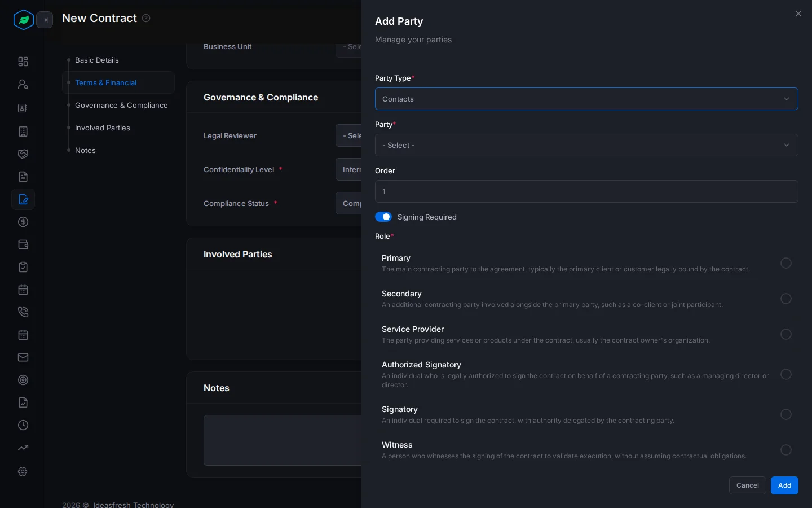Screen dimensions: 812x508
Task: Go to the Basic Details section
Action: 97,60
